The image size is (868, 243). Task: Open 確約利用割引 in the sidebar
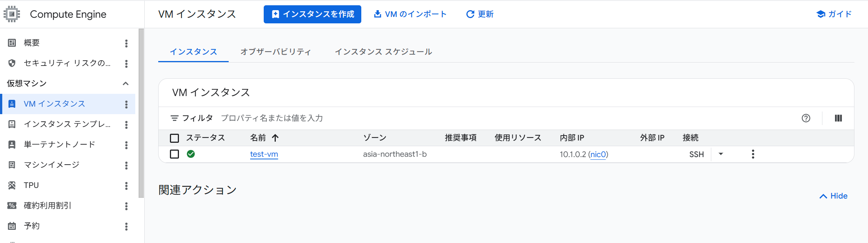tap(47, 205)
